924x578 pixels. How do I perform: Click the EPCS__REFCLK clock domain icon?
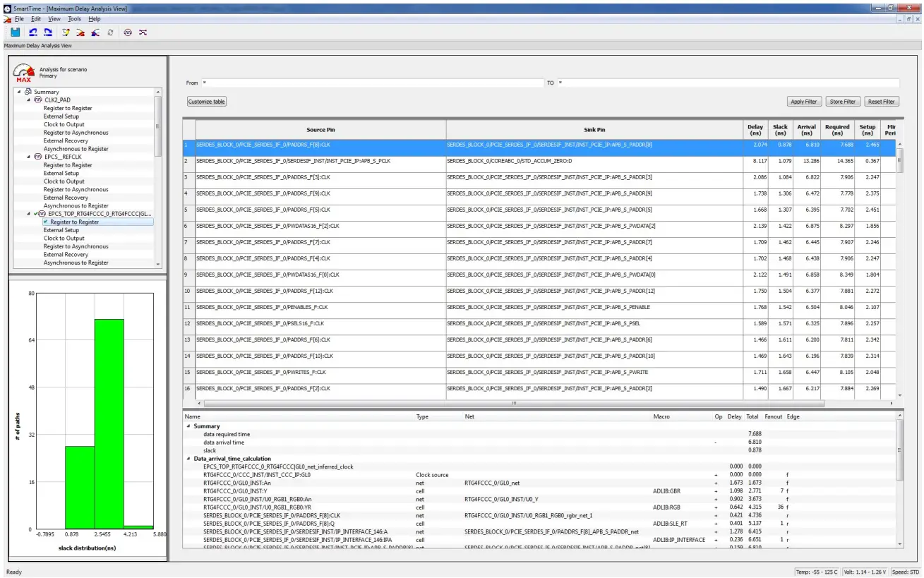[37, 157]
